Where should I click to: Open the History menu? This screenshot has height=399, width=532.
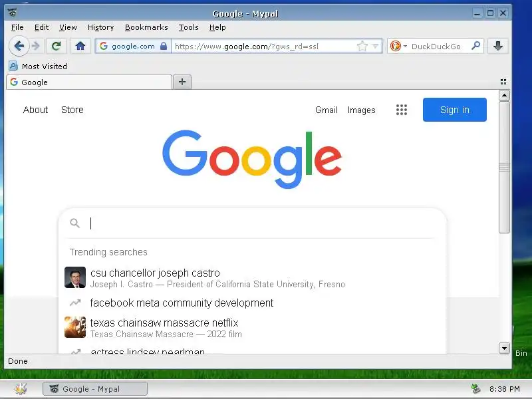pyautogui.click(x=101, y=27)
